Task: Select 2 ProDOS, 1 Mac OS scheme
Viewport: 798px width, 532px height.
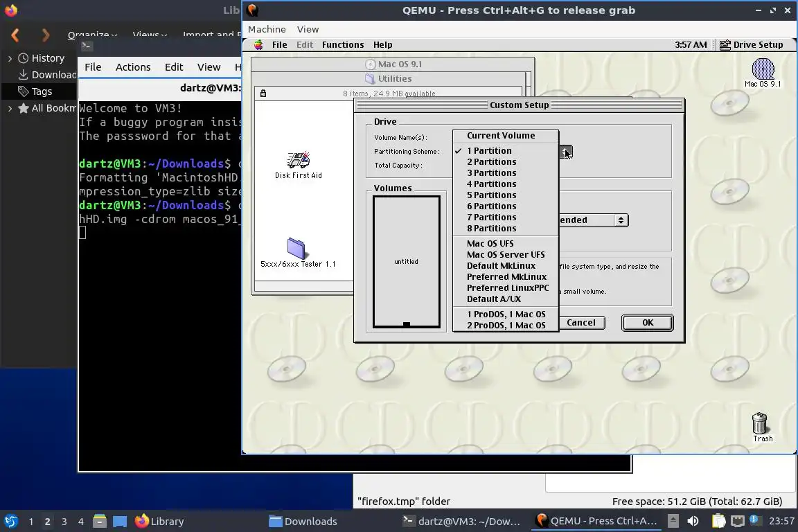Action: [506, 326]
